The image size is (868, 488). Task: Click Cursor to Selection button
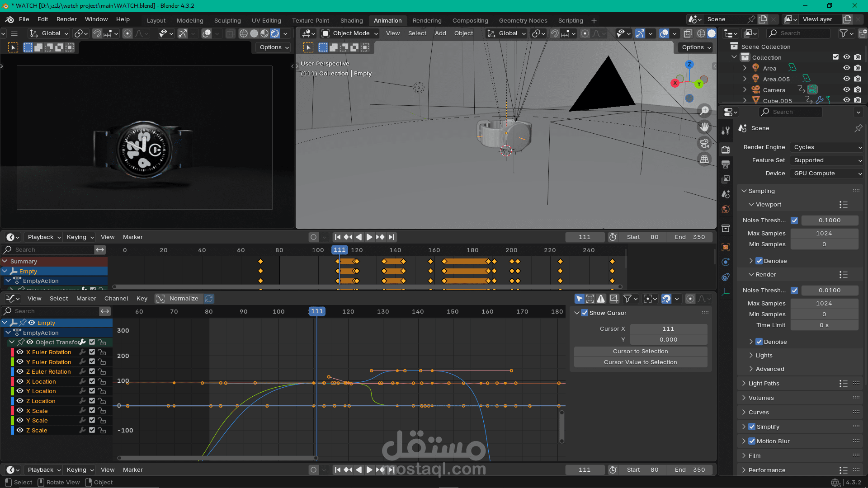[640, 352]
